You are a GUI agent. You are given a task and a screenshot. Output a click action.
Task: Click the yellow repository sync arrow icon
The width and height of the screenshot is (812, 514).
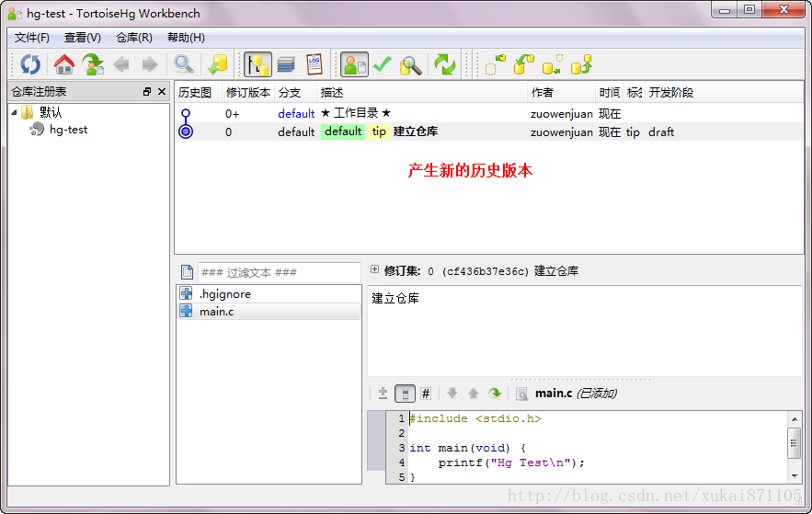click(x=218, y=64)
